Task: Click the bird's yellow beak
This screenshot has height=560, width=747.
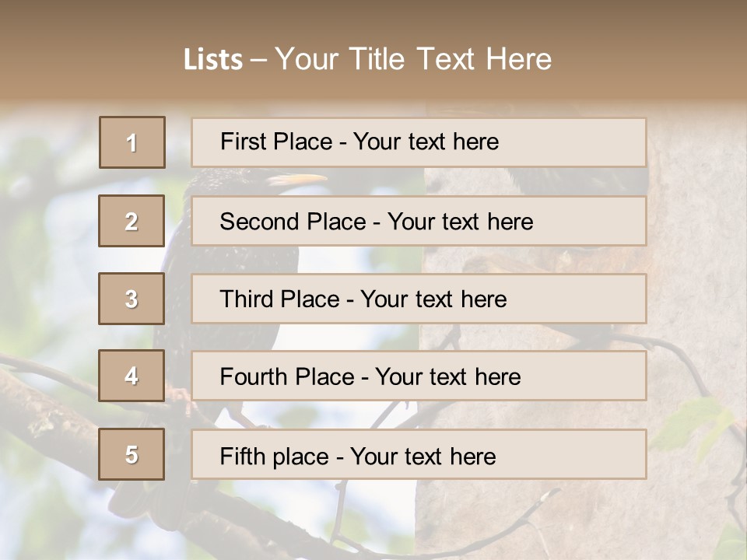Action: [x=298, y=180]
